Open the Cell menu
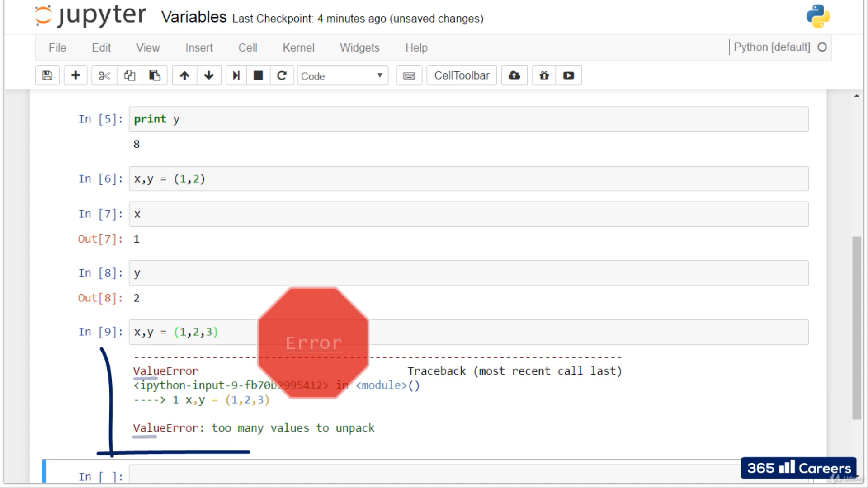The width and height of the screenshot is (868, 488). pyautogui.click(x=248, y=47)
